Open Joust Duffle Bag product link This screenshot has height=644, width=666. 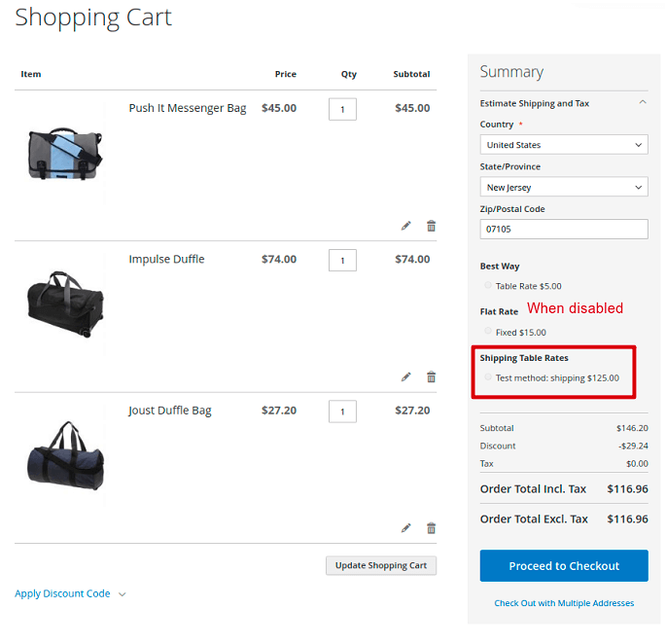point(170,411)
